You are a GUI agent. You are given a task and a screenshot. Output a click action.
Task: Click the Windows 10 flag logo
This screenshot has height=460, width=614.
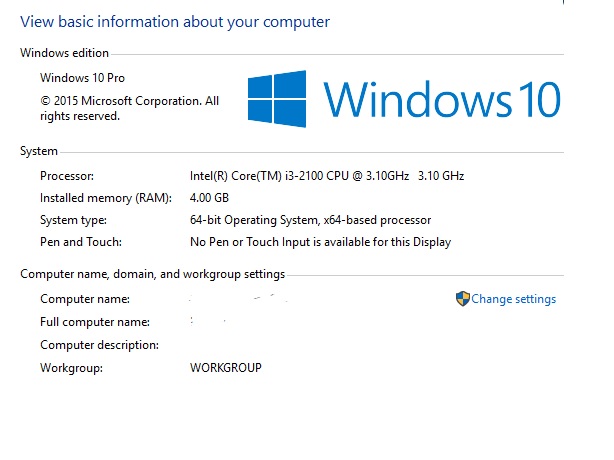(277, 99)
